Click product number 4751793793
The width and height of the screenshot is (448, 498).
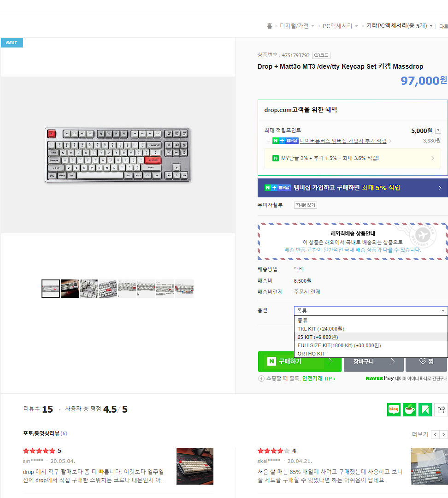(295, 55)
